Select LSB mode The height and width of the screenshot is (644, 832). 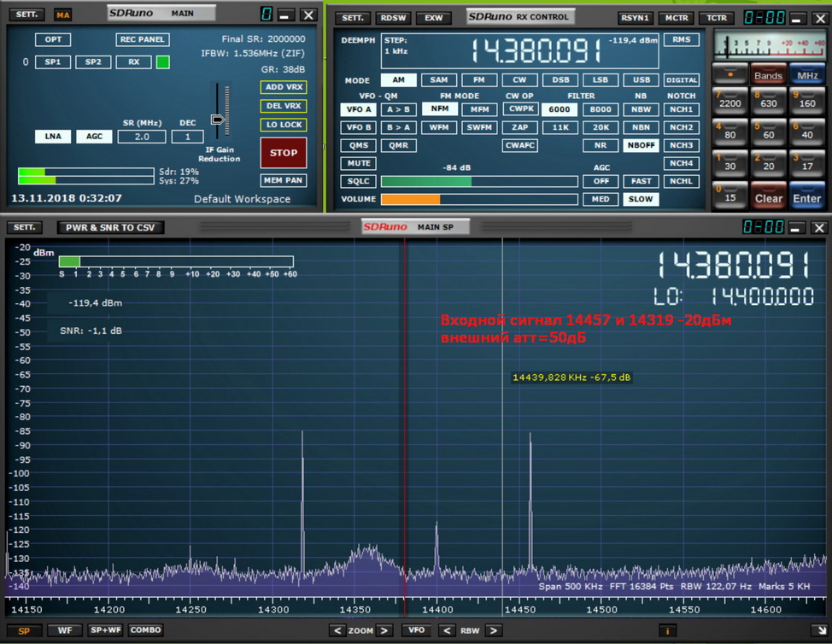[x=601, y=80]
